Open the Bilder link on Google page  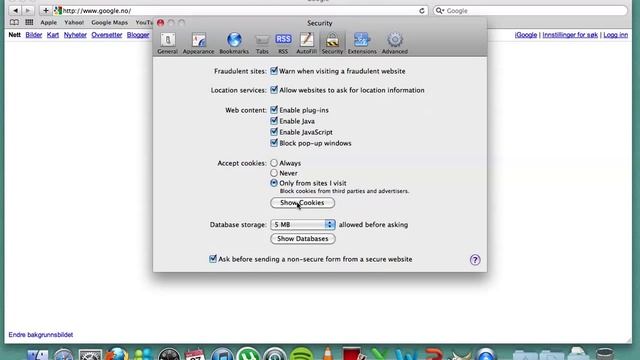coord(34,35)
